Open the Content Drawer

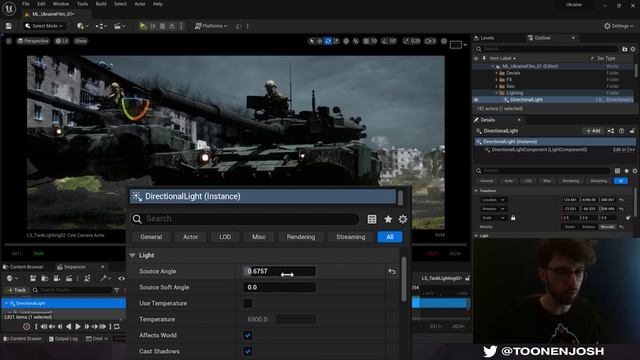pos(22,339)
